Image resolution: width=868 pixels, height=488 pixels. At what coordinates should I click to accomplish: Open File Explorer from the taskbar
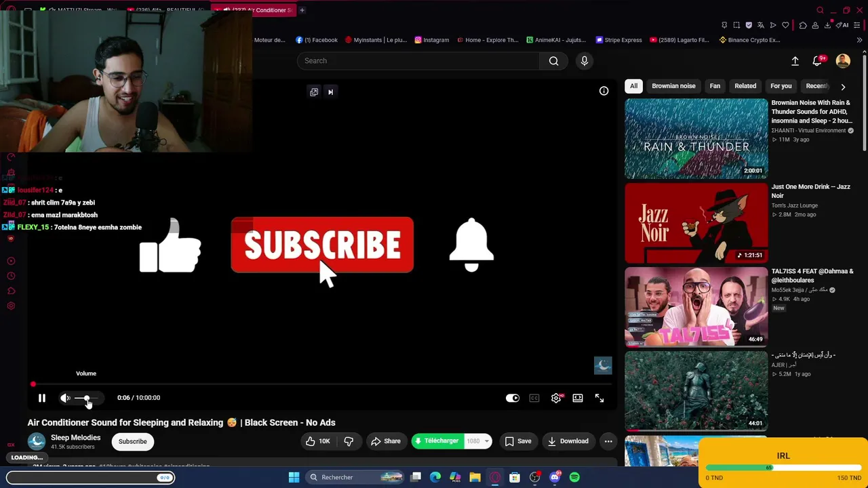[x=475, y=477]
